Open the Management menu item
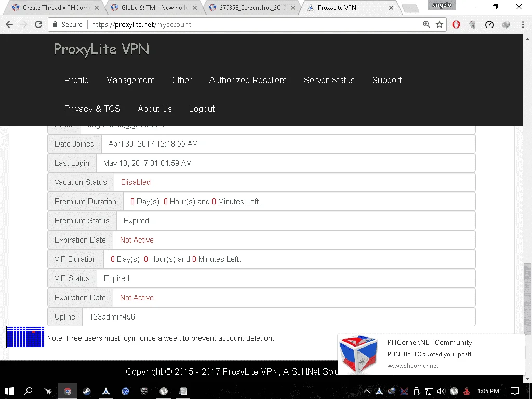This screenshot has height=399, width=532. pyautogui.click(x=130, y=80)
